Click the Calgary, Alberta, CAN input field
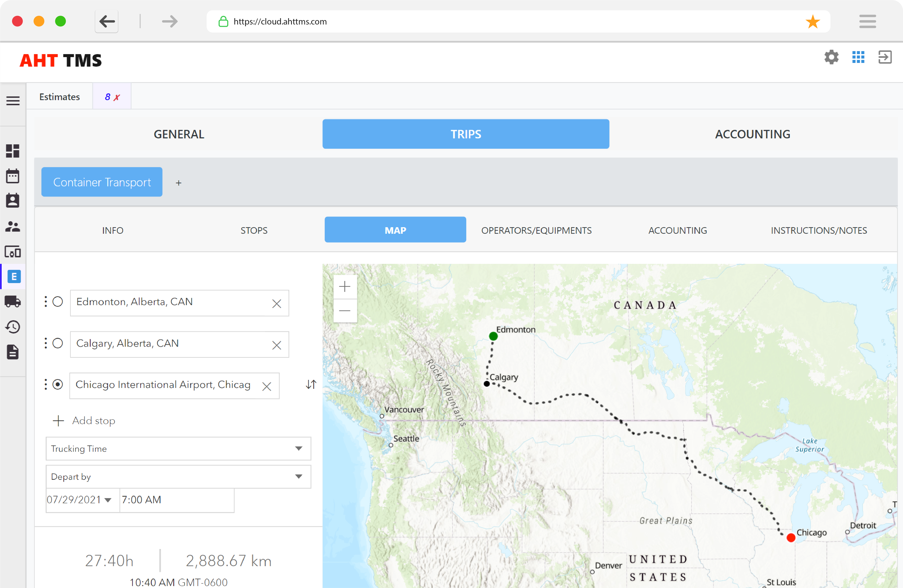Image resolution: width=903 pixels, height=588 pixels. tap(179, 344)
